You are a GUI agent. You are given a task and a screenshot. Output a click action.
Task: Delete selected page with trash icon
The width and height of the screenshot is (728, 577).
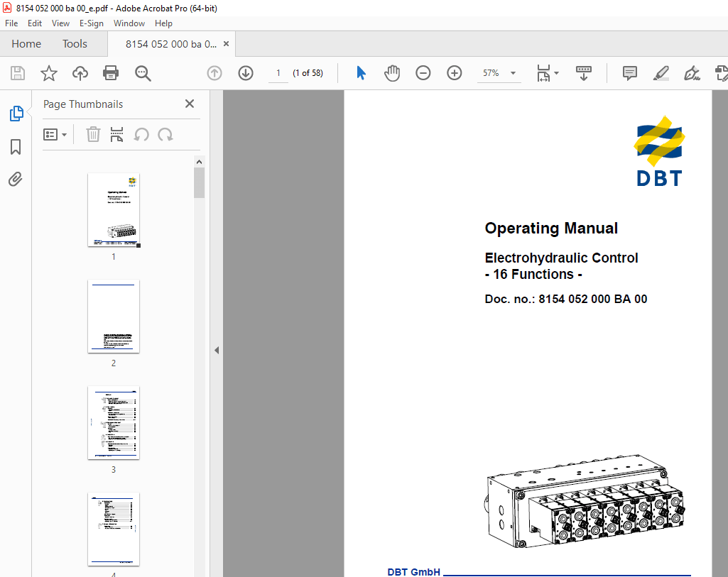click(x=93, y=135)
